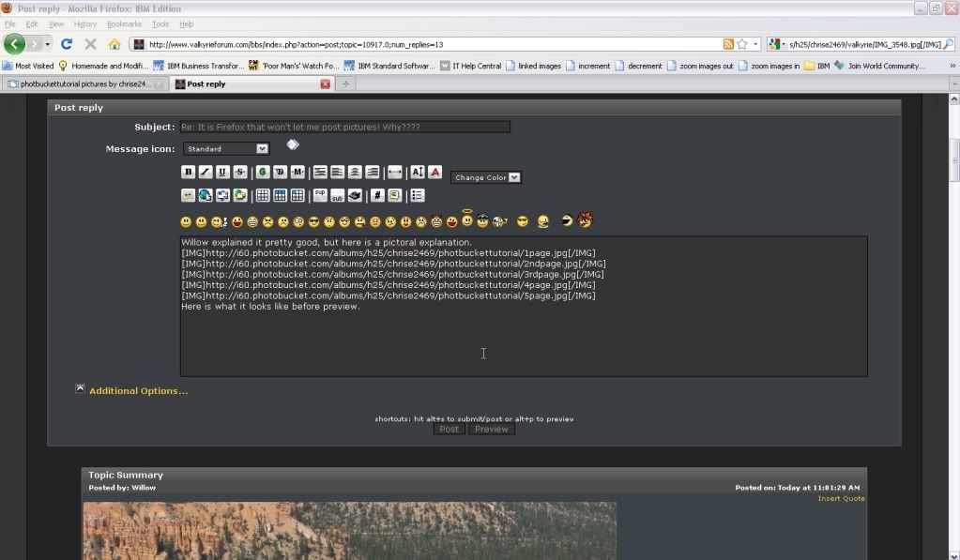Viewport: 960px width, 560px height.
Task: Choose font face with the red A icon
Action: (434, 173)
